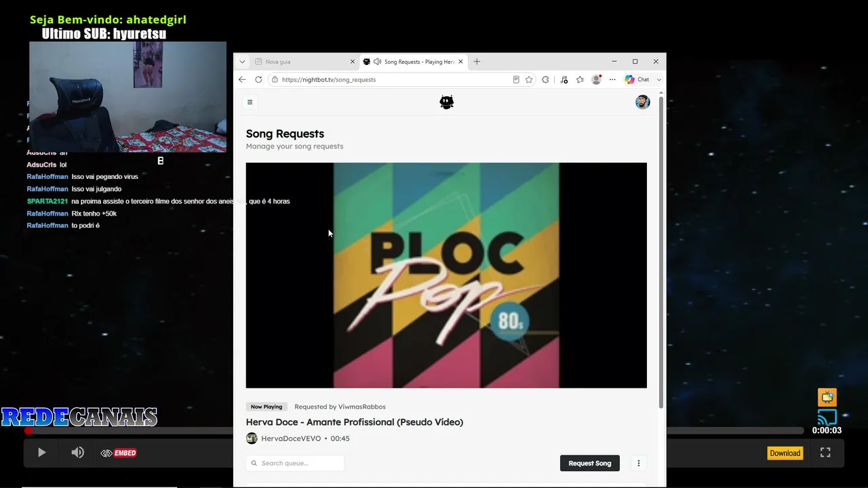Open the Nightbot hamburger menu
868x488 pixels.
250,102
